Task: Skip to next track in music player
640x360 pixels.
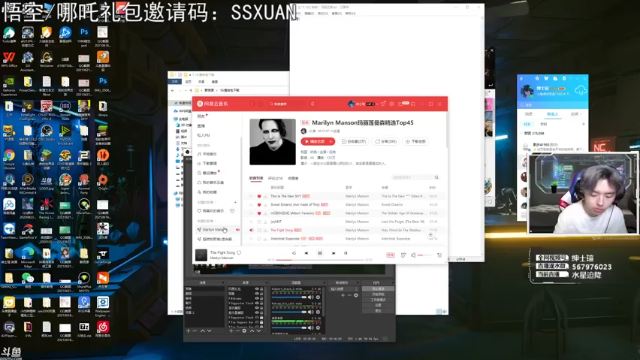Action: pos(333,253)
